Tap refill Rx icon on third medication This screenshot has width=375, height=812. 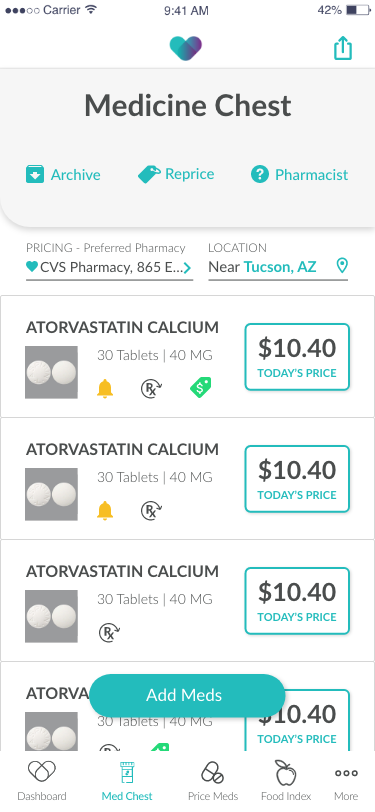(x=109, y=633)
